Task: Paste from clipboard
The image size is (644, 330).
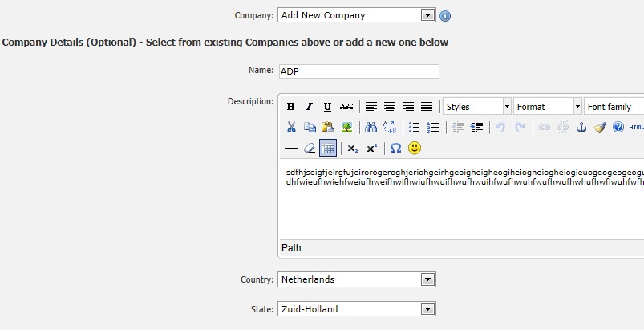Action: click(x=328, y=127)
